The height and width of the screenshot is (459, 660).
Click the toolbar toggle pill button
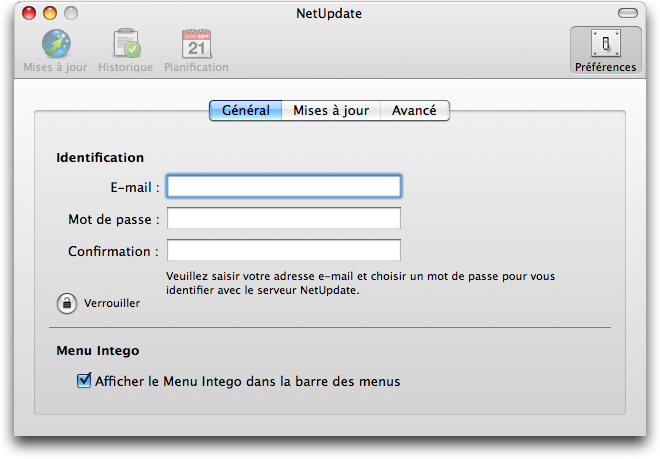point(628,13)
